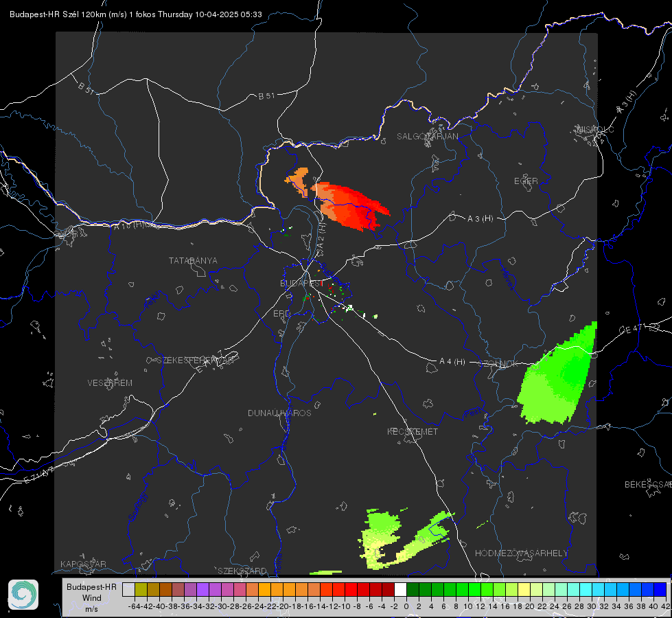Screen dimensions: 672x618
Task: Click the A 3 (H) label near Eger
Action: point(480,218)
